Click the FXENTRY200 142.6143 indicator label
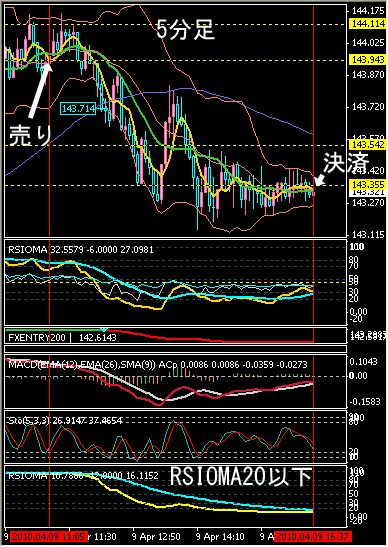 (x=62, y=338)
